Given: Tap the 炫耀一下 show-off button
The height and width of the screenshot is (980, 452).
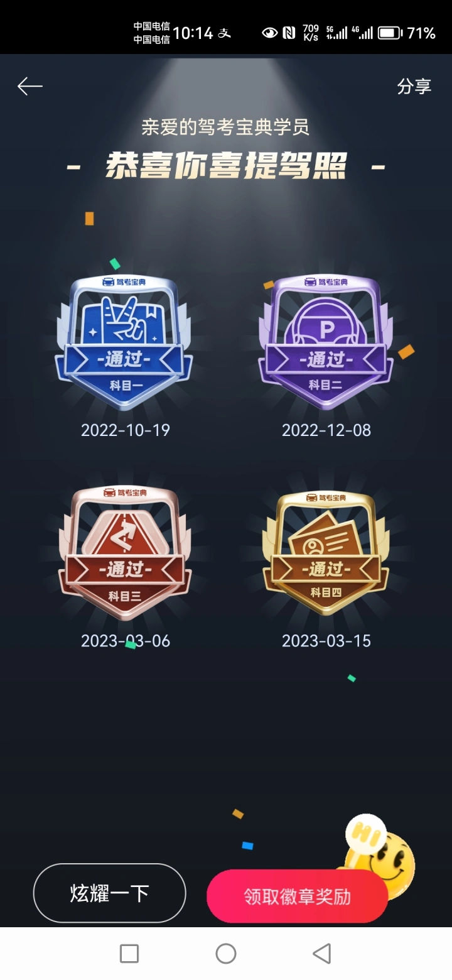Looking at the screenshot, I should (110, 893).
